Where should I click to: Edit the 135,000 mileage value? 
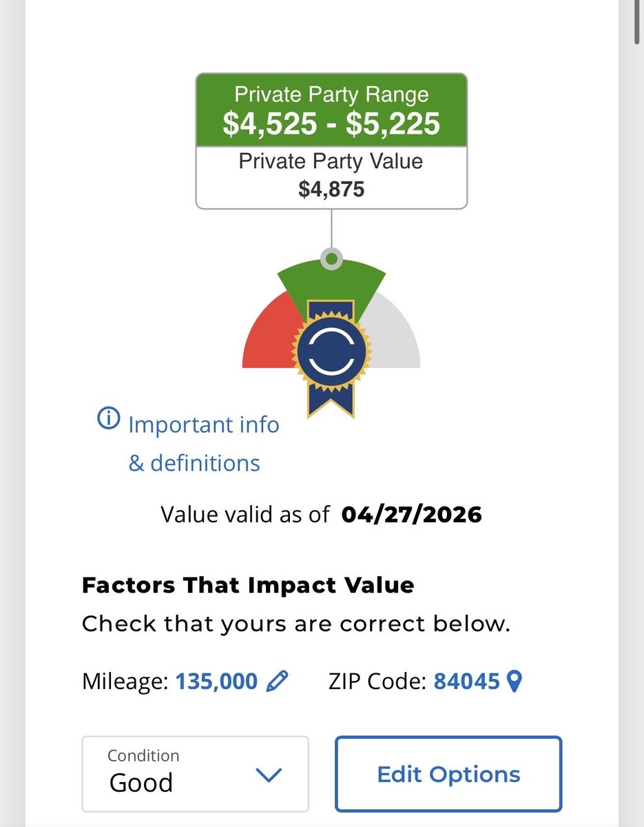216,682
